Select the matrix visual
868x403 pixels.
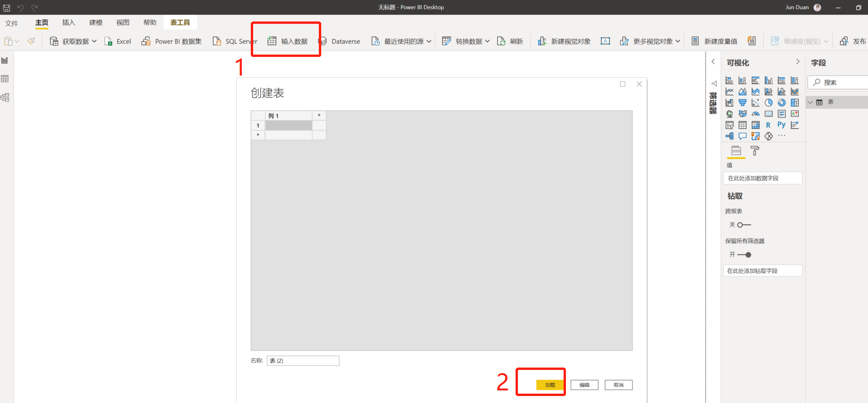756,125
